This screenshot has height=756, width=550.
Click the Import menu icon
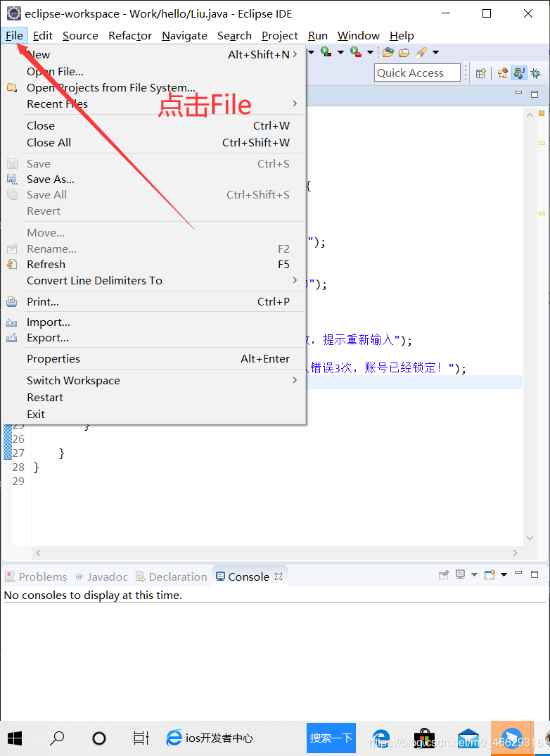tap(11, 322)
